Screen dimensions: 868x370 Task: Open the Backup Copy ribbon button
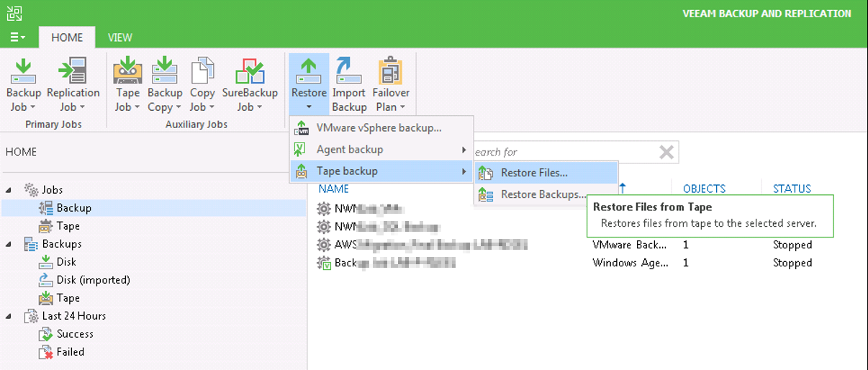(x=165, y=86)
